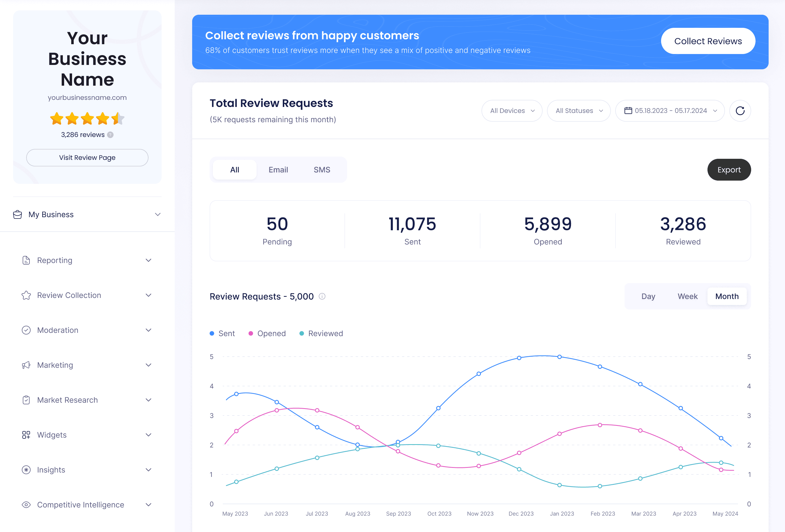Click the Market Research clipboard icon

(26, 400)
